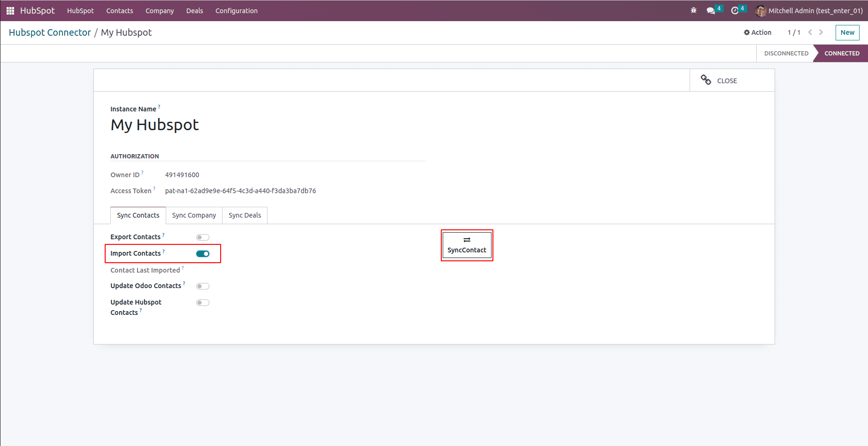The height and width of the screenshot is (446, 868).
Task: Click the My Hubspot instance name field
Action: pyautogui.click(x=154, y=125)
